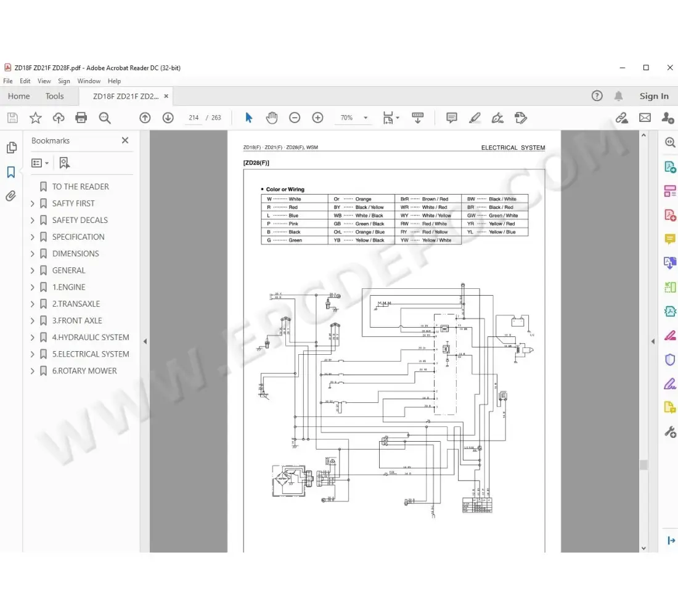Edit the current page number field

pos(194,118)
